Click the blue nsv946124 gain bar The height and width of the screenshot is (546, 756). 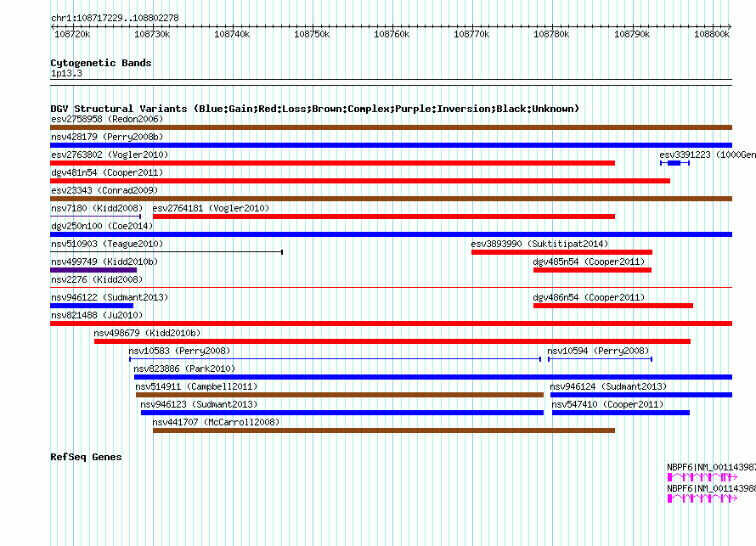click(641, 395)
